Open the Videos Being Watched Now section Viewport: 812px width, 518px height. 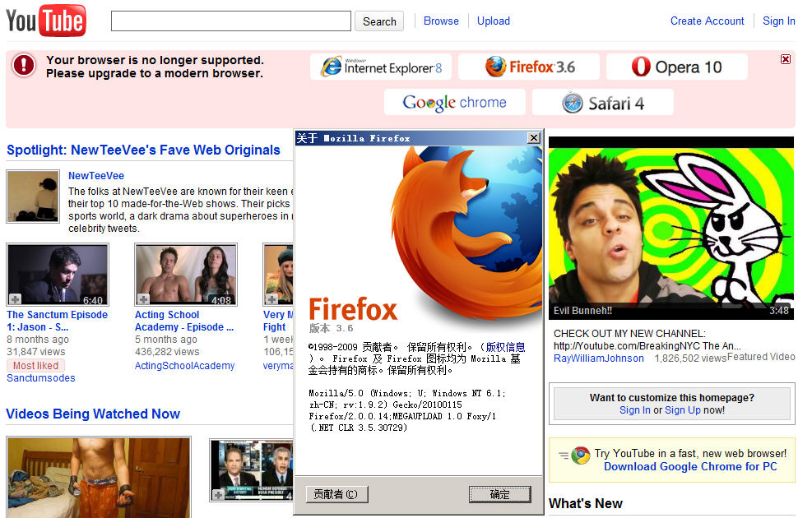(x=93, y=414)
